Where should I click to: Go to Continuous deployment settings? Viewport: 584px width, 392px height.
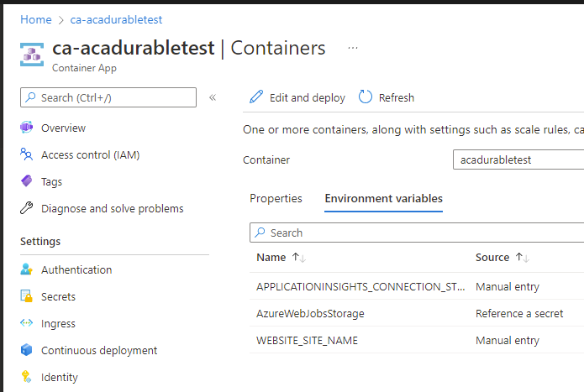99,350
